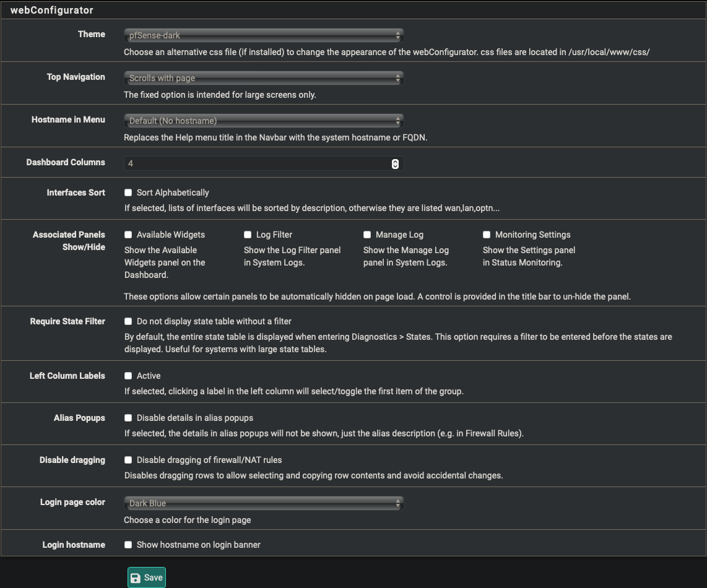Toggle Disable details in alias popups
707x588 pixels.
[128, 418]
